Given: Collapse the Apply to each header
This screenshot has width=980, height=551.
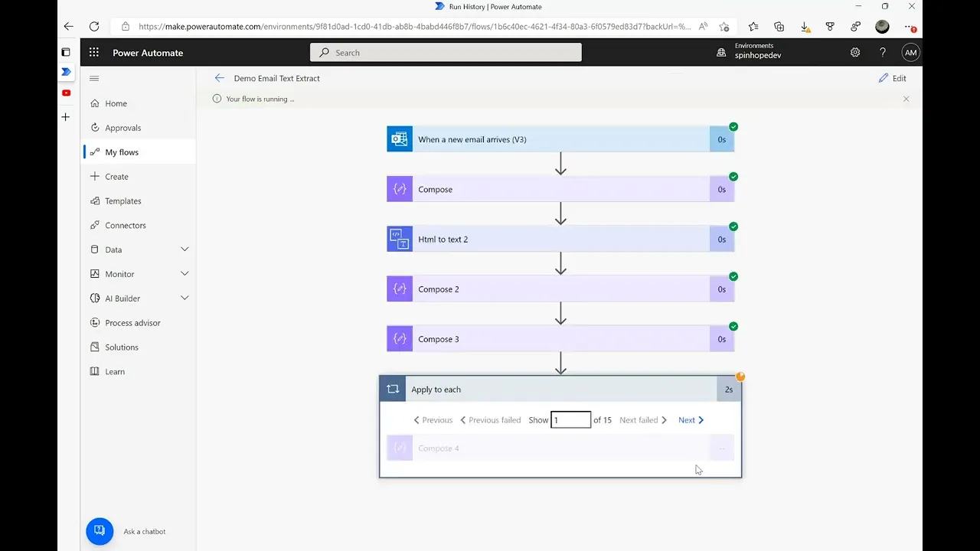Looking at the screenshot, I should pos(560,390).
